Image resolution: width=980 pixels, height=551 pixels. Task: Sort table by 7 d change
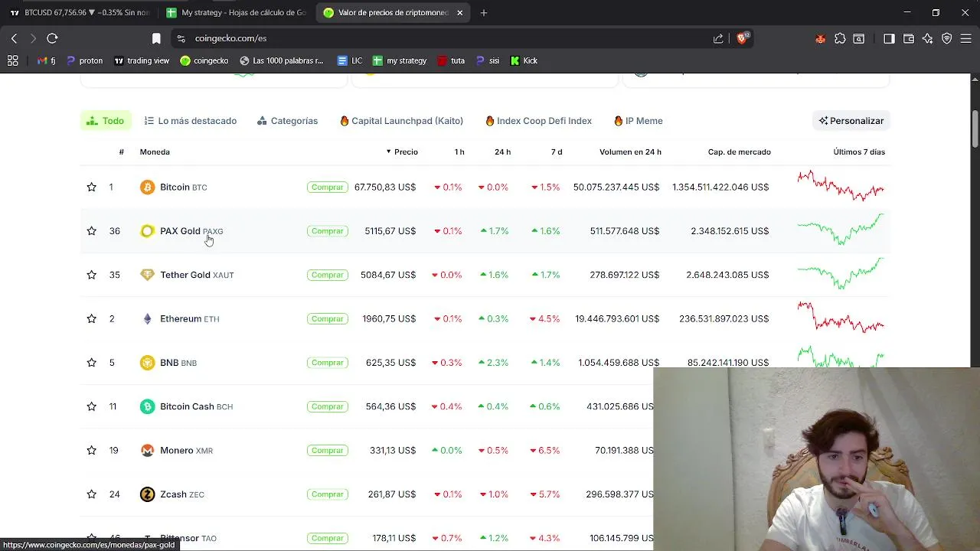pos(557,152)
